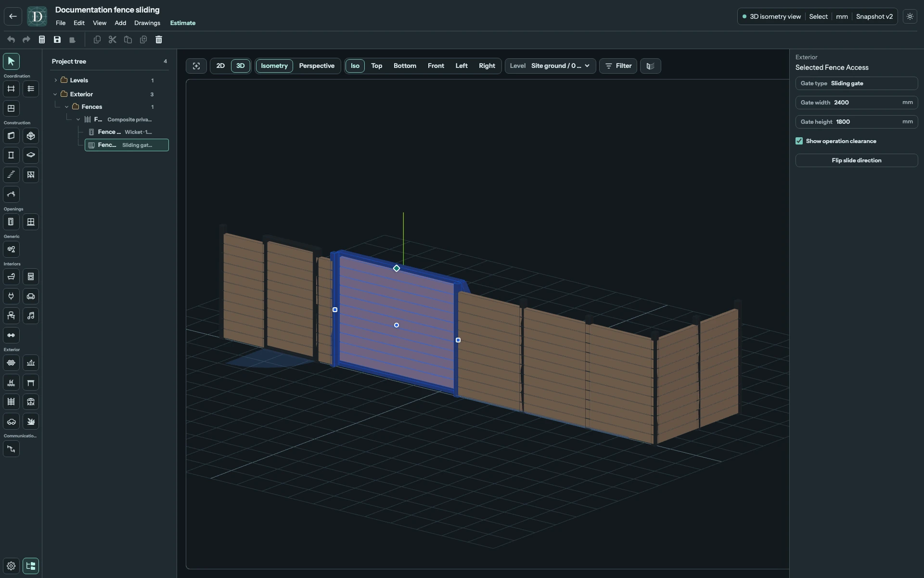Select the plants landscaping tool
The height and width of the screenshot is (578, 924).
coord(31,421)
